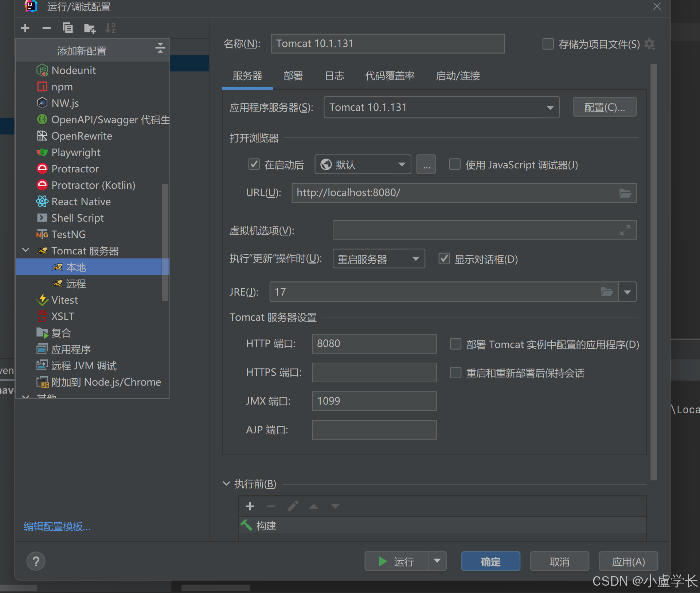Move before-launch task up arrow

point(314,506)
